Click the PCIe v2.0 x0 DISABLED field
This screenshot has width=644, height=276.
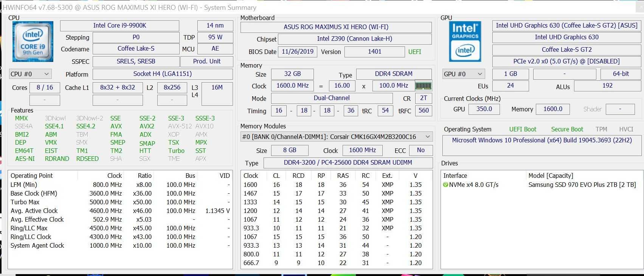pos(566,62)
